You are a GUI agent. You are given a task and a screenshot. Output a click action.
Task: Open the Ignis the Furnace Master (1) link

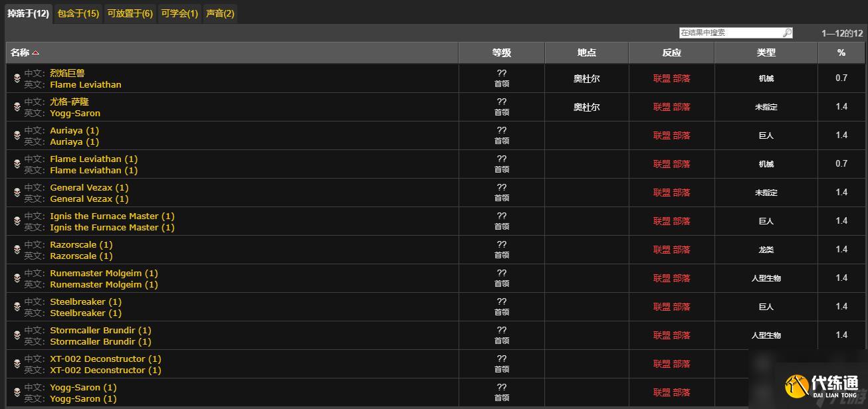pos(112,216)
